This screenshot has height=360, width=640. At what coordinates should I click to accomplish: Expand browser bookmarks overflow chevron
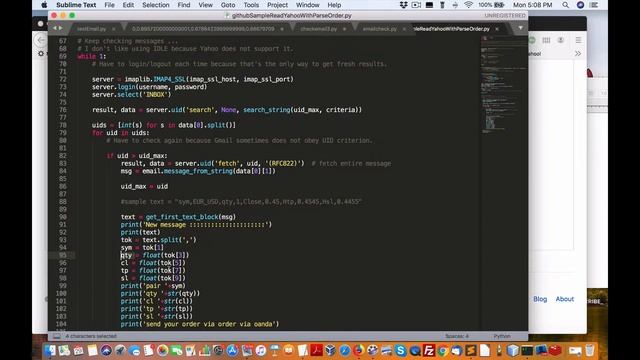pos(578,53)
